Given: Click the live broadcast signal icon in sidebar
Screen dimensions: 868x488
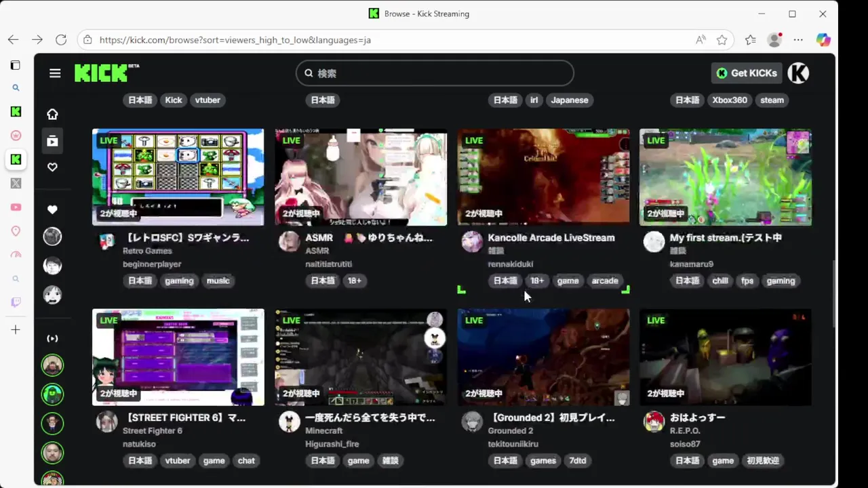Looking at the screenshot, I should click(x=52, y=338).
